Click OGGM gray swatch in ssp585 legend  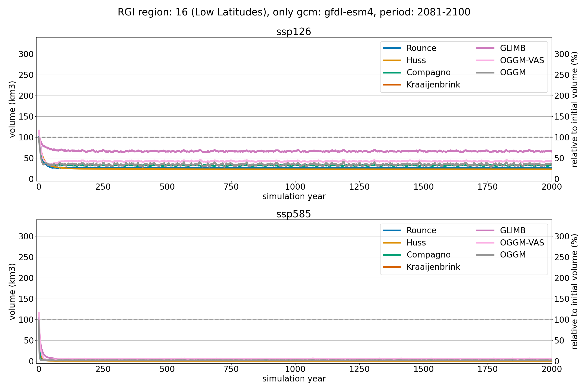[485, 255]
